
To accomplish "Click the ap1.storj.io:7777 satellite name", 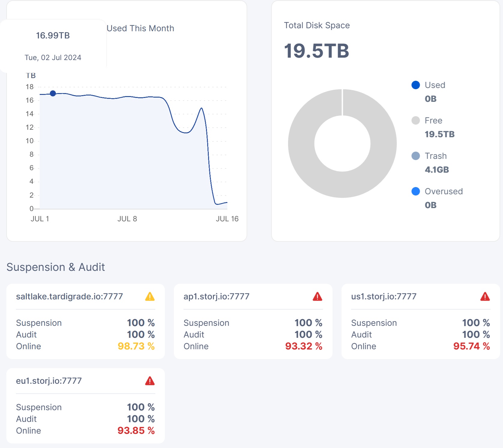I will point(216,296).
